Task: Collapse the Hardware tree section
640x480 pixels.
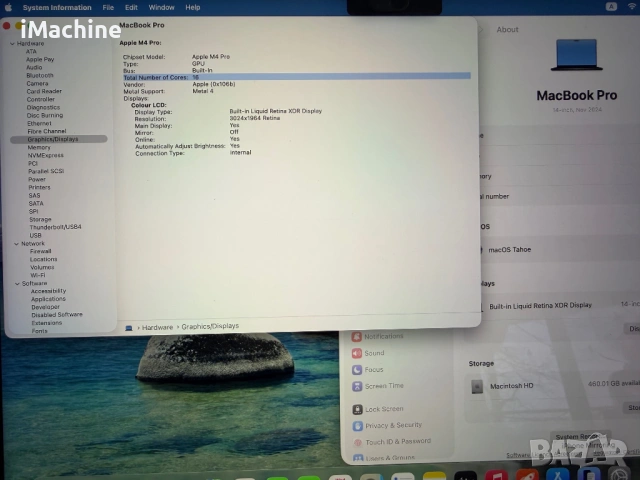Action: 12,44
